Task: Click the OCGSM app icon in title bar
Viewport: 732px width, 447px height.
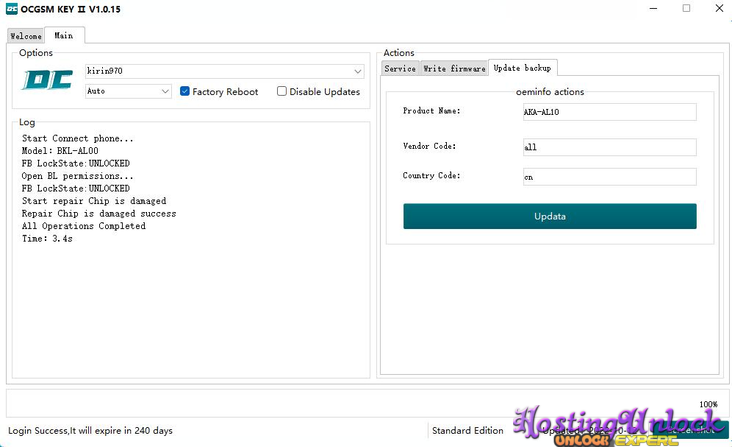Action: 12,9
